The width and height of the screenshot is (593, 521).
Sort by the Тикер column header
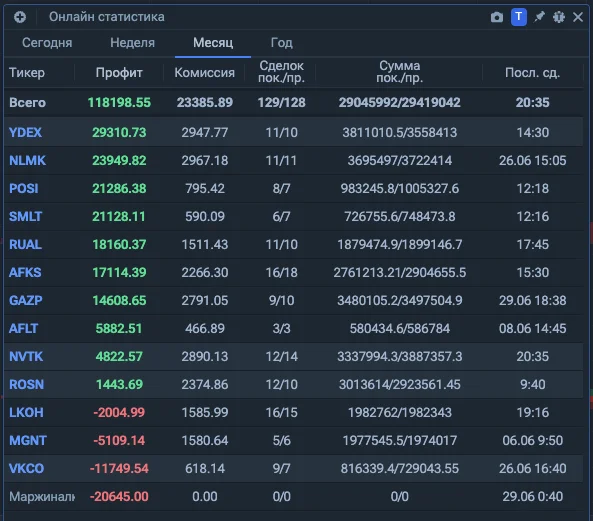(x=27, y=73)
